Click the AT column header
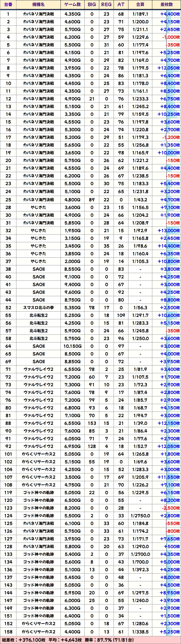181x644 pixels. click(121, 5)
